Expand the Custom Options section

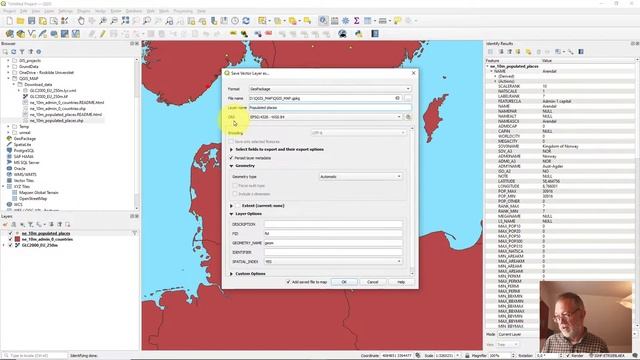pos(231,274)
